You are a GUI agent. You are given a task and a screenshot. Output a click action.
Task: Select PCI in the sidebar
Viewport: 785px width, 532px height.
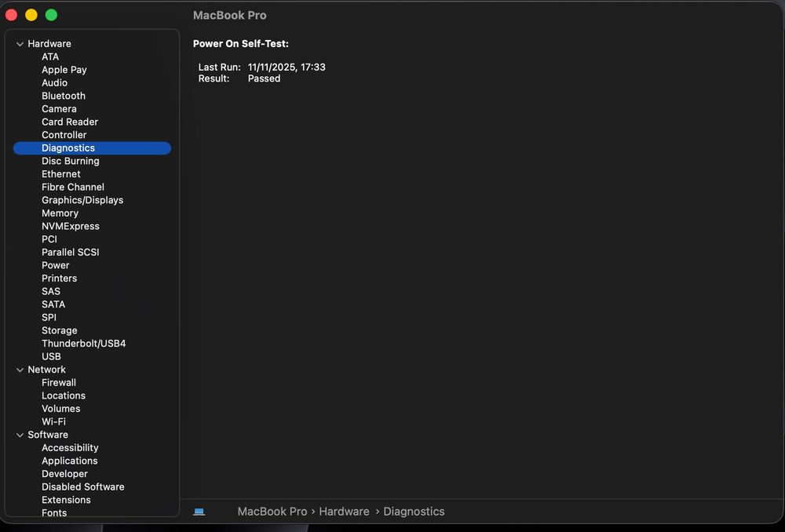(x=49, y=239)
